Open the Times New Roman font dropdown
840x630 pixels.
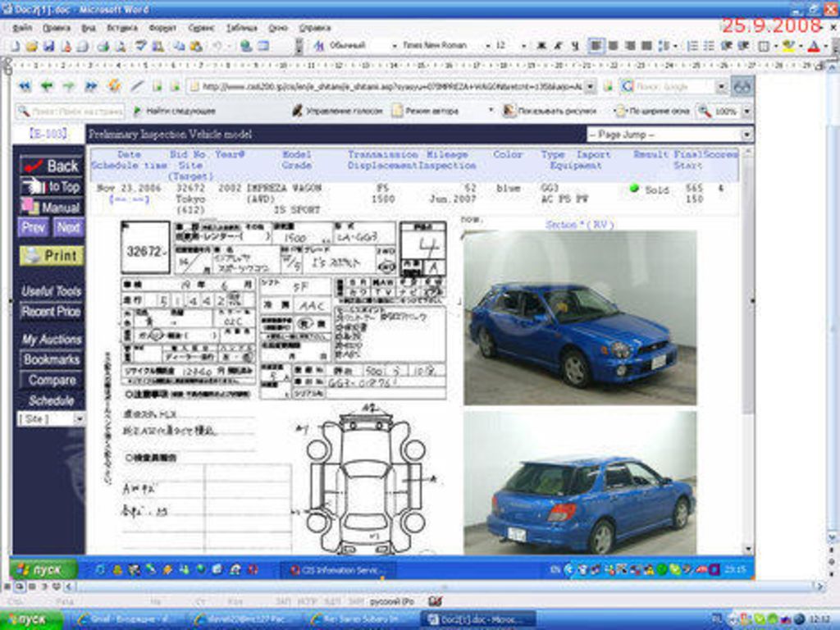(487, 47)
